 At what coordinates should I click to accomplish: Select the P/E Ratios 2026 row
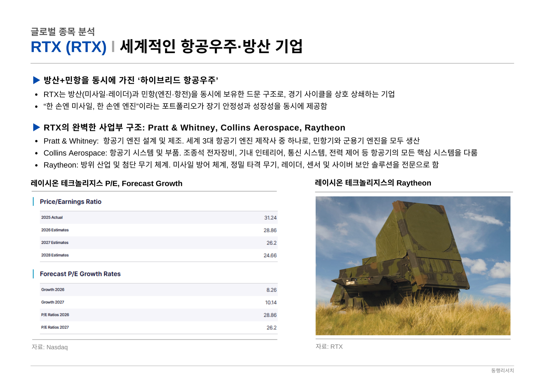point(159,315)
